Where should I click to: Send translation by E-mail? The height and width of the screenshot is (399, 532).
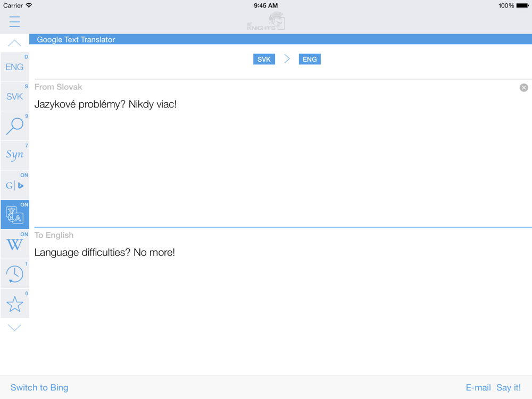point(478,387)
